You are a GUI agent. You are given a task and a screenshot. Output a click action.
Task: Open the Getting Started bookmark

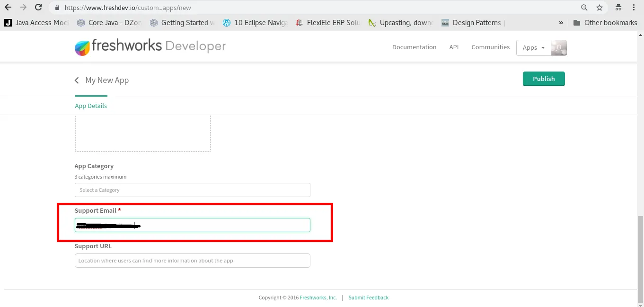(x=182, y=22)
